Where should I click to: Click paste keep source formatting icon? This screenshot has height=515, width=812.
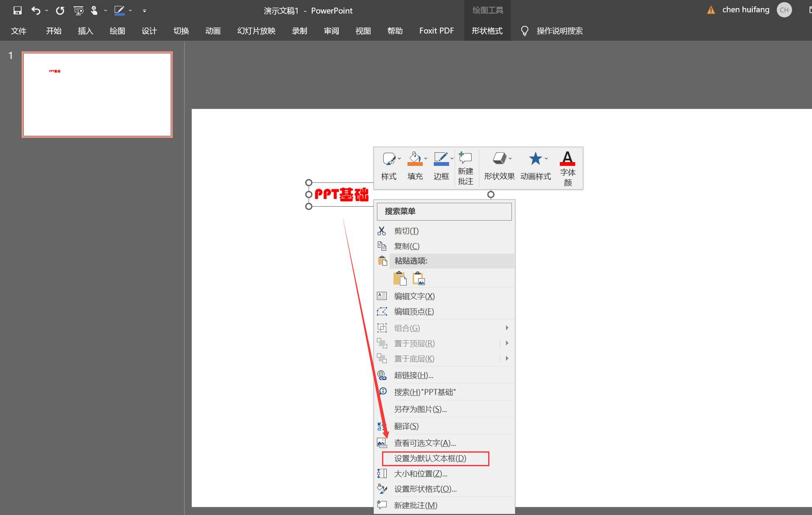click(x=399, y=278)
